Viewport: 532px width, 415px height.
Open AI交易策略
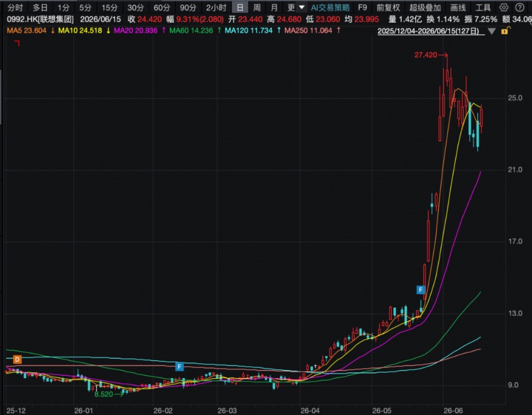[x=330, y=7]
